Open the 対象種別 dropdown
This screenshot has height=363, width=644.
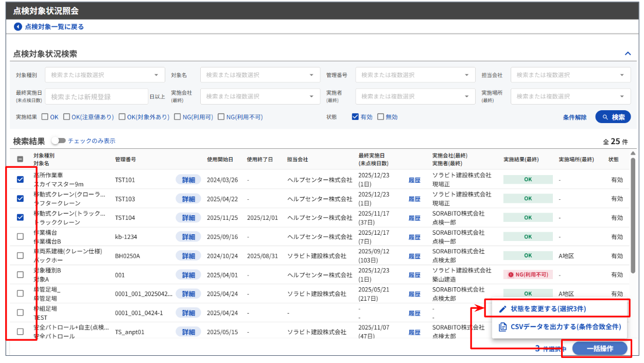pos(105,75)
